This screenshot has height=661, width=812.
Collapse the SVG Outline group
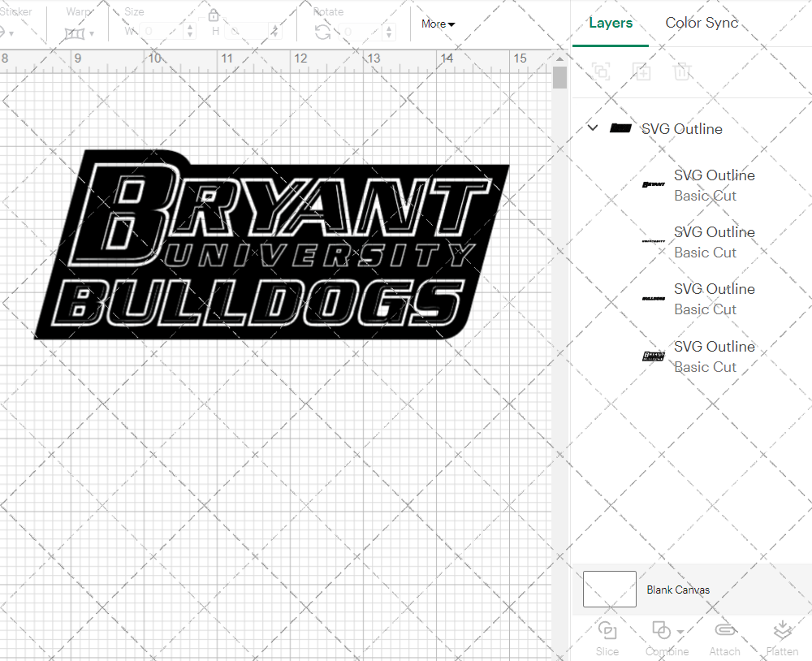[x=592, y=127]
